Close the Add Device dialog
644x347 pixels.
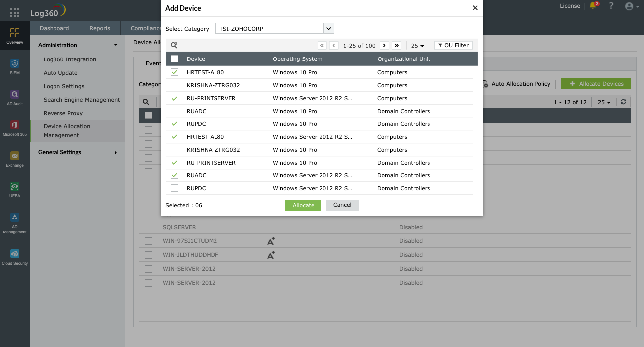point(475,8)
